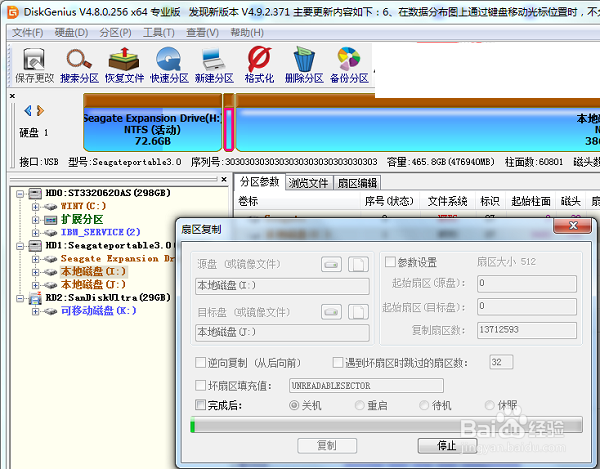The height and width of the screenshot is (469, 600).
Task: Click the 文件系统 column header
Action: coord(447,201)
